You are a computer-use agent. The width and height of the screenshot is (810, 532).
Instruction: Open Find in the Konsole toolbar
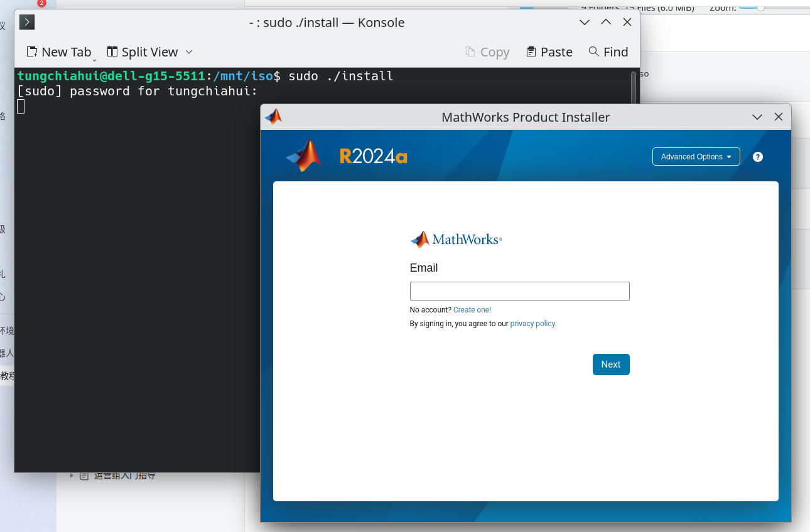(x=608, y=52)
